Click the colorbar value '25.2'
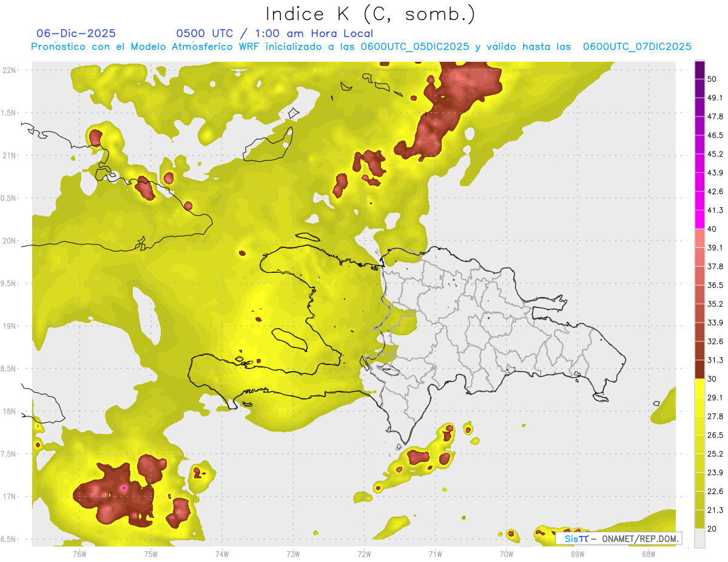 tap(715, 454)
